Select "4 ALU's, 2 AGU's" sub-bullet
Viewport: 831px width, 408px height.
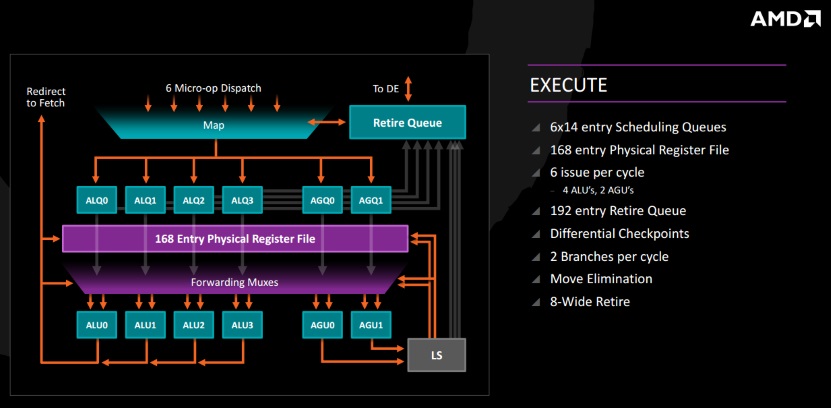(598, 190)
